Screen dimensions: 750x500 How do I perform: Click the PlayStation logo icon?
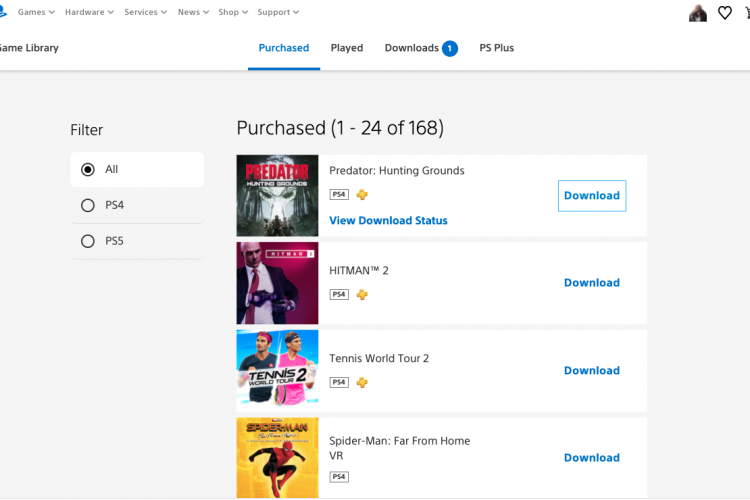click(x=2, y=11)
